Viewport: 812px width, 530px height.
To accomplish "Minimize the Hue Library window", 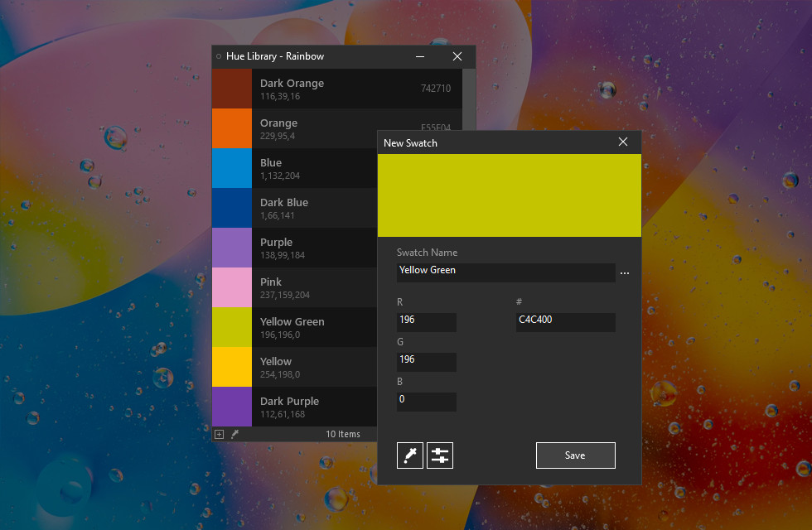I will (x=420, y=56).
